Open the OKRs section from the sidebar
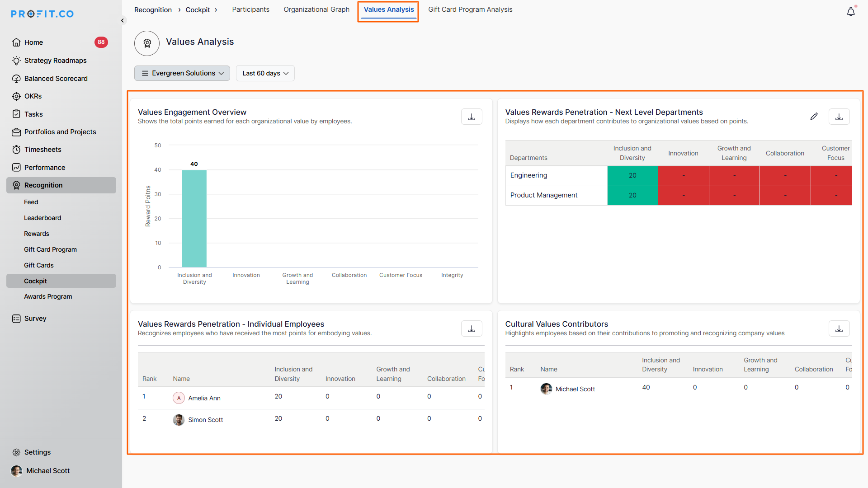Viewport: 868px width, 488px height. point(33,96)
